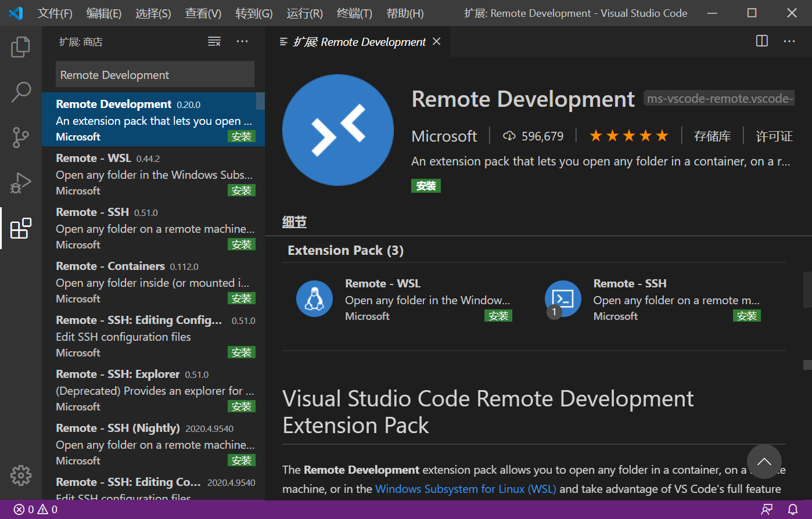Open the 转到(G) menu
The width and height of the screenshot is (812, 519).
click(x=254, y=13)
